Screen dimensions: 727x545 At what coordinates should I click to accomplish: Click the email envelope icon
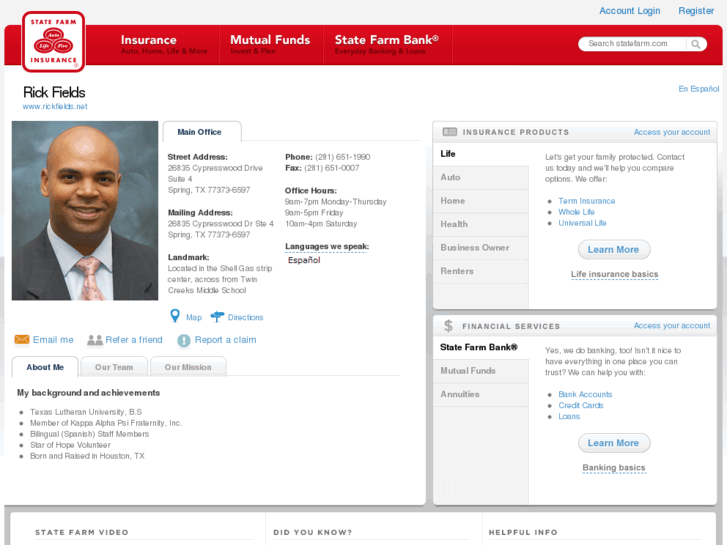point(22,340)
